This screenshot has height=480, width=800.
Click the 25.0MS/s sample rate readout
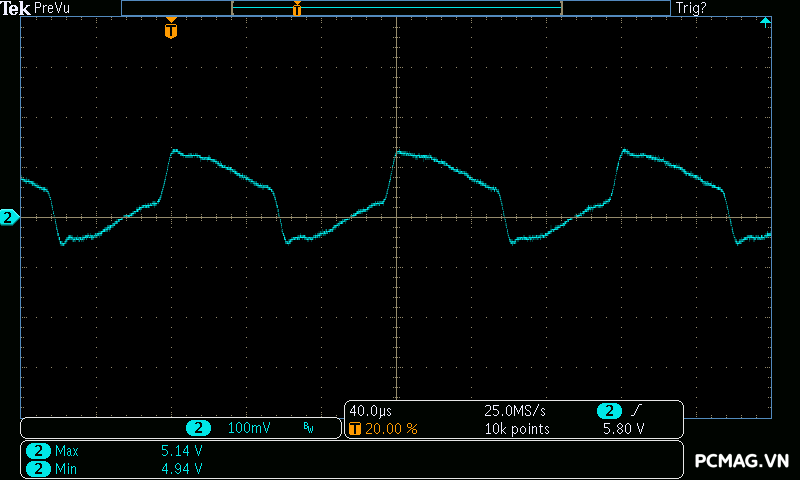[515, 411]
